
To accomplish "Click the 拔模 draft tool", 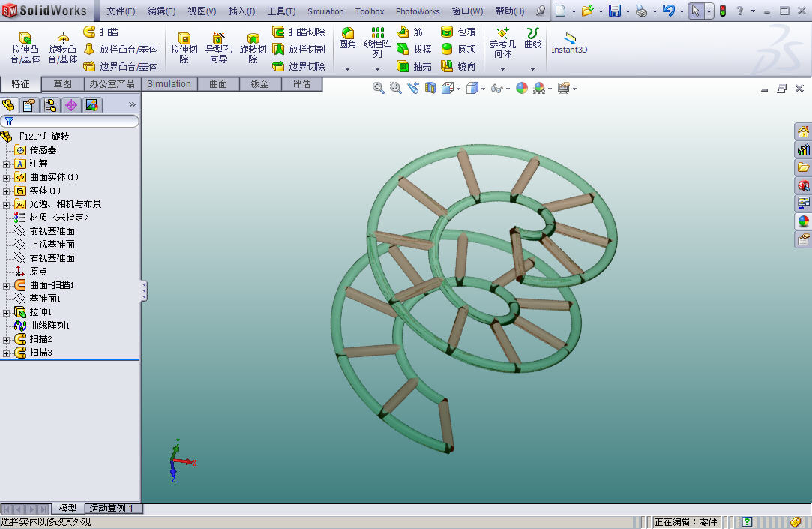I will click(414, 50).
